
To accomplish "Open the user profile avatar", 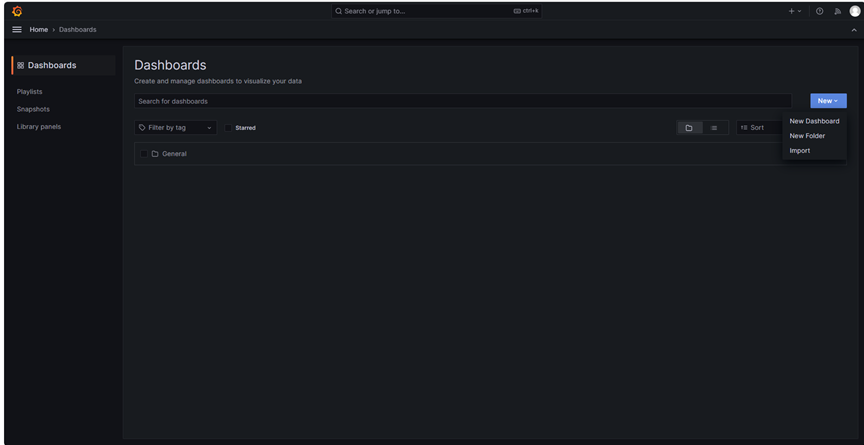I will pyautogui.click(x=855, y=11).
